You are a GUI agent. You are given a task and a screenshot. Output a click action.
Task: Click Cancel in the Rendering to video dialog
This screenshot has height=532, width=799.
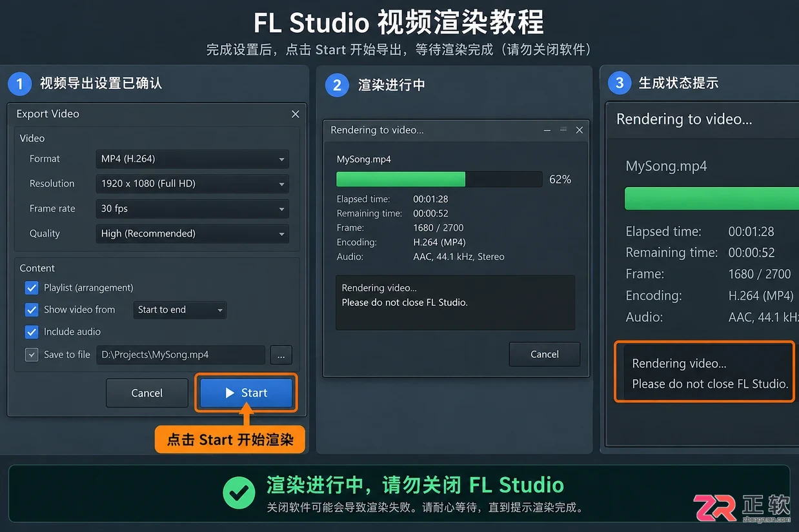click(x=544, y=354)
